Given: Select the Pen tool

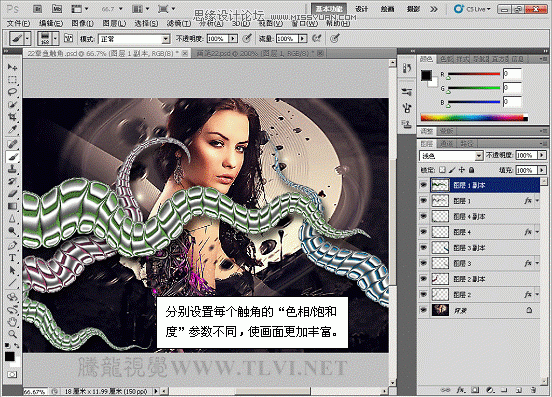Looking at the screenshot, I should [12, 245].
